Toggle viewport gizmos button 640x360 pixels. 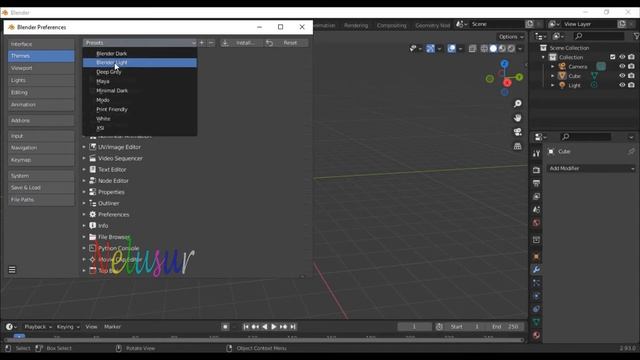430,49
